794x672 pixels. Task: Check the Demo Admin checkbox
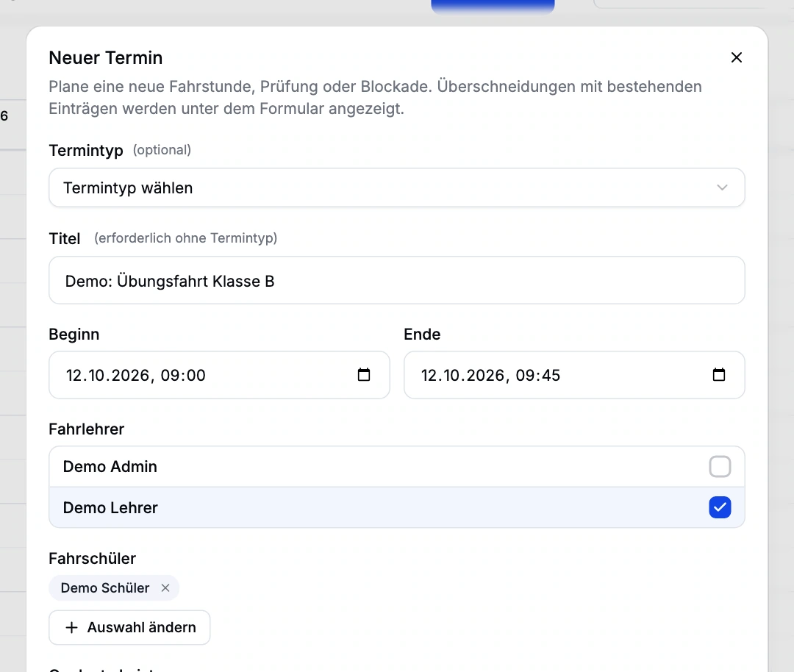pos(720,466)
